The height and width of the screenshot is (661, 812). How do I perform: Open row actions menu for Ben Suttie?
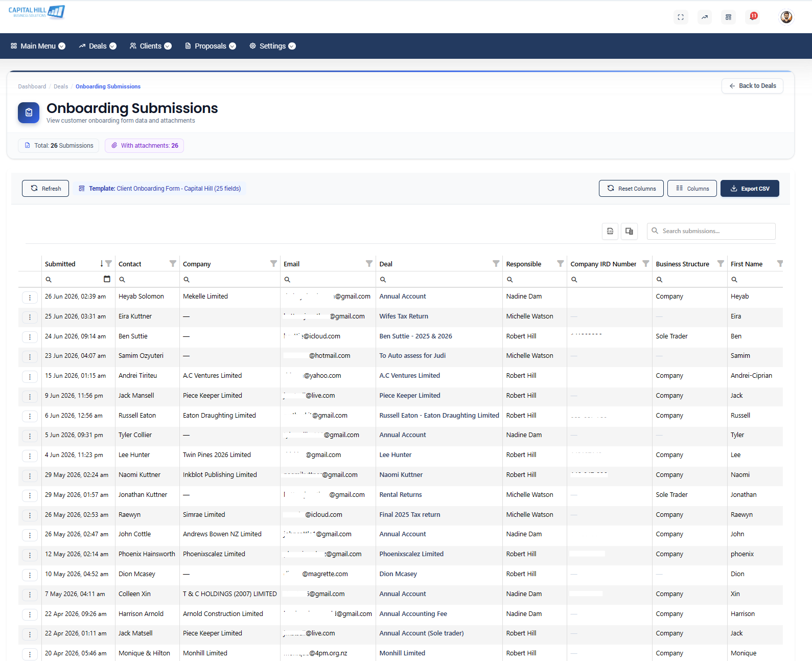(x=30, y=337)
